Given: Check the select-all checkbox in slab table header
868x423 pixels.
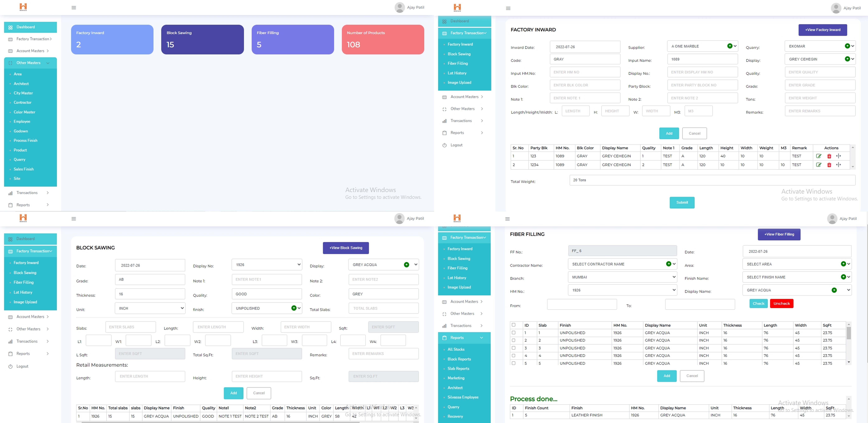Looking at the screenshot, I should click(513, 325).
